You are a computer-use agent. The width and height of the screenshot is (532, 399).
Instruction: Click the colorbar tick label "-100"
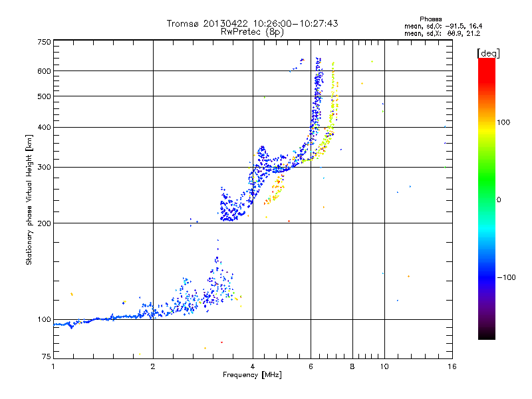point(506,277)
